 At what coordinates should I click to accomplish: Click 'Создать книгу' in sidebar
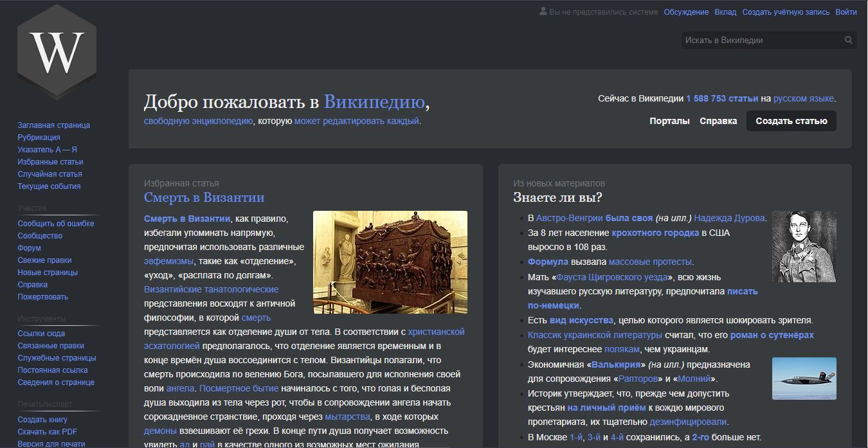click(42, 420)
